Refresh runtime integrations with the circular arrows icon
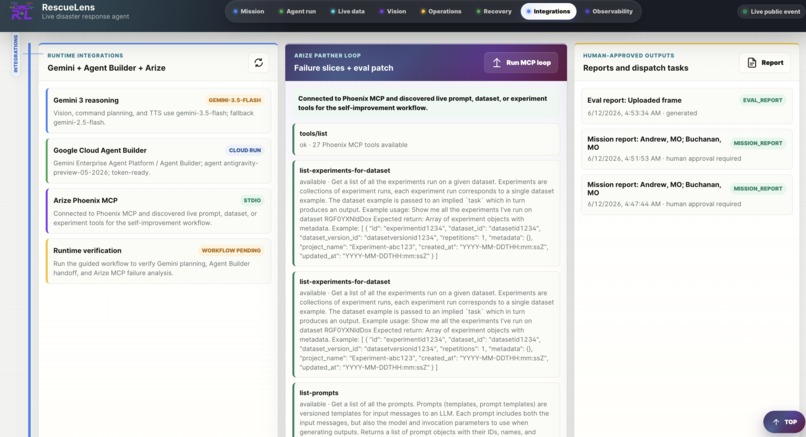 (x=259, y=63)
